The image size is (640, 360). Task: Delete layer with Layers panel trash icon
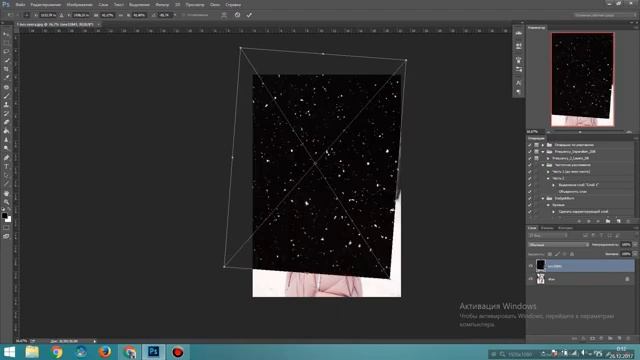[x=629, y=338]
